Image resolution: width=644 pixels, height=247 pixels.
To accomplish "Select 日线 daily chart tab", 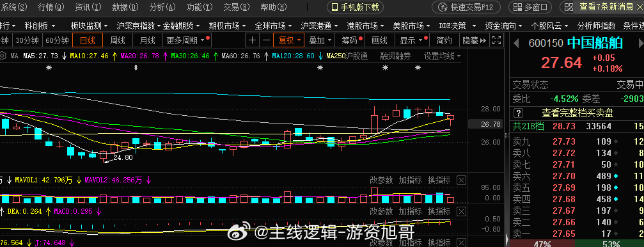I will point(87,41).
